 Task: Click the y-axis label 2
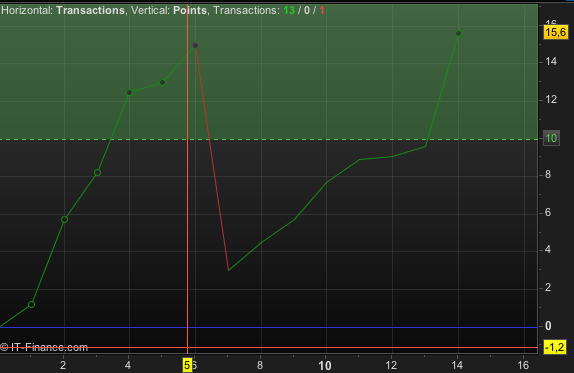click(548, 287)
